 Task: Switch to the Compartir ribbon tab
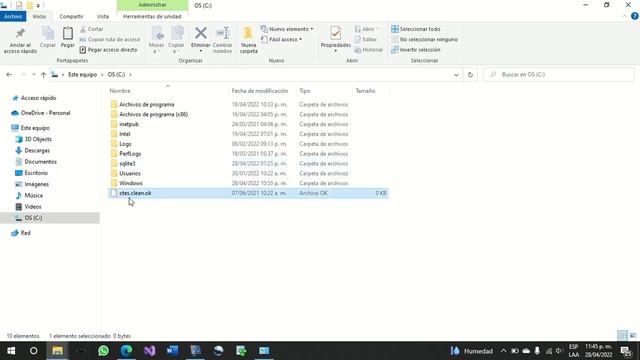(71, 16)
